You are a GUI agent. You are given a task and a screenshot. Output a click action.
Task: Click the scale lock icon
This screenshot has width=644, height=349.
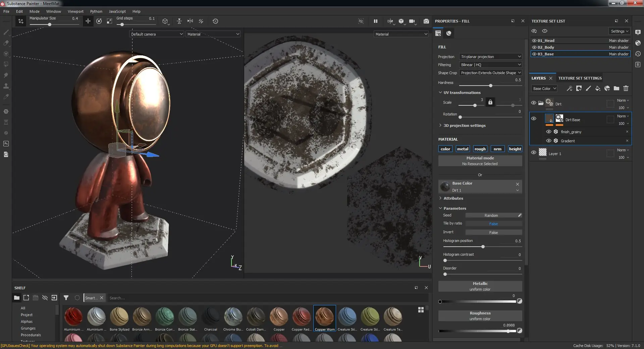click(x=490, y=102)
